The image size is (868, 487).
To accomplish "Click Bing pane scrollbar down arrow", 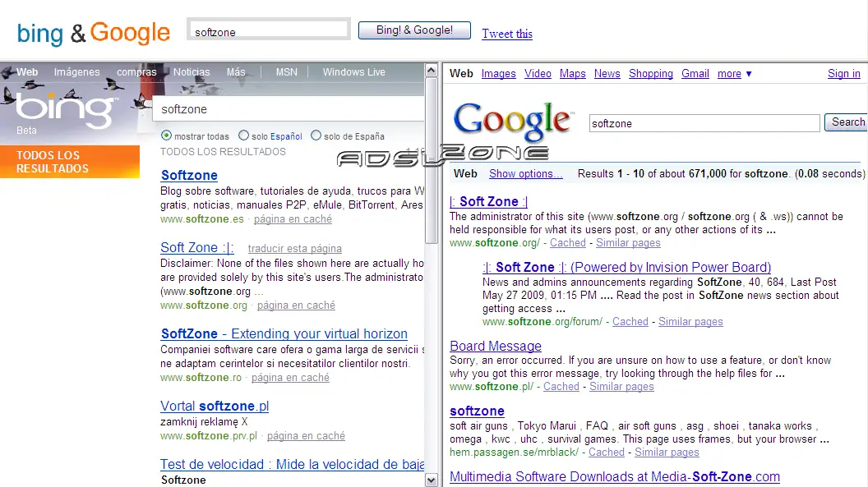I will point(432,480).
